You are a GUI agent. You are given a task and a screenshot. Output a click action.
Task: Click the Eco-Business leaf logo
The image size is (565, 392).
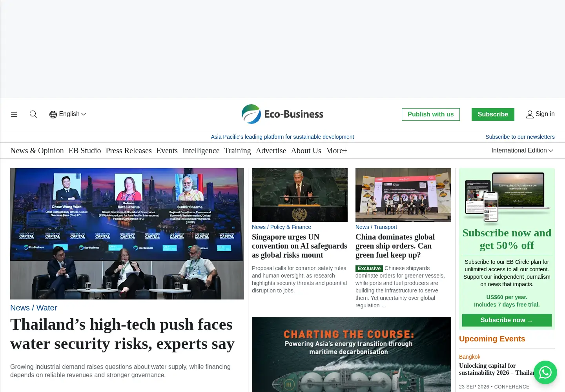pyautogui.click(x=251, y=114)
